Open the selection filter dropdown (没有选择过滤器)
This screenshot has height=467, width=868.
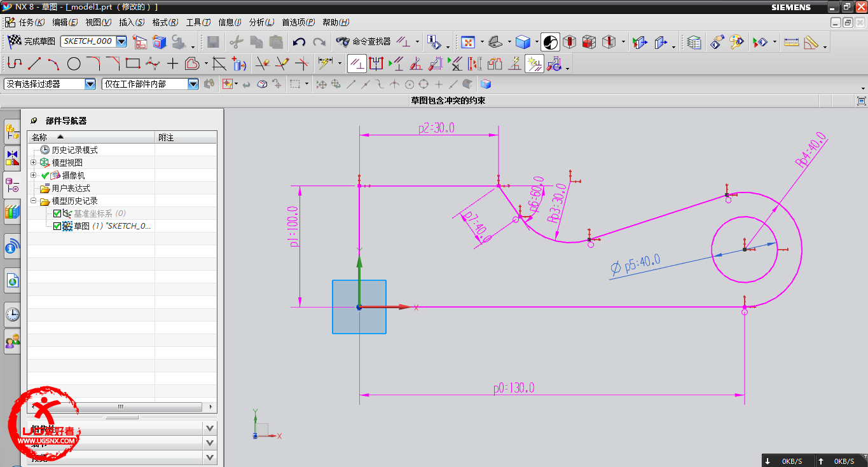tap(90, 84)
